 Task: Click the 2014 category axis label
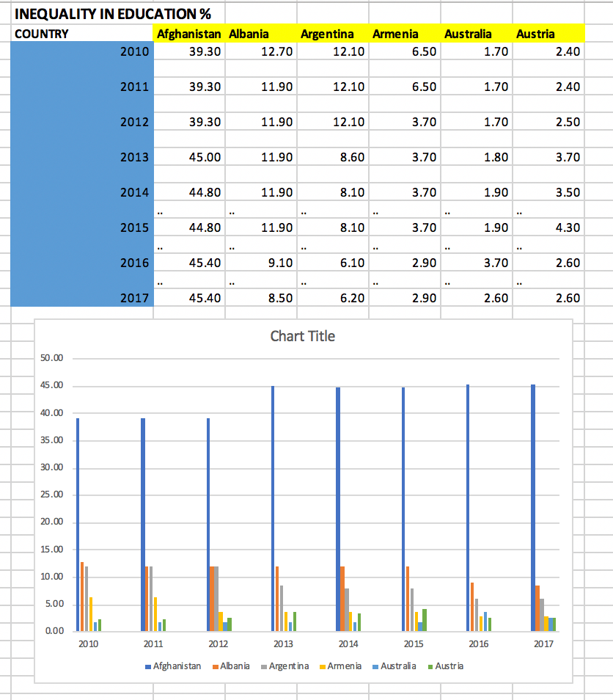[x=348, y=644]
